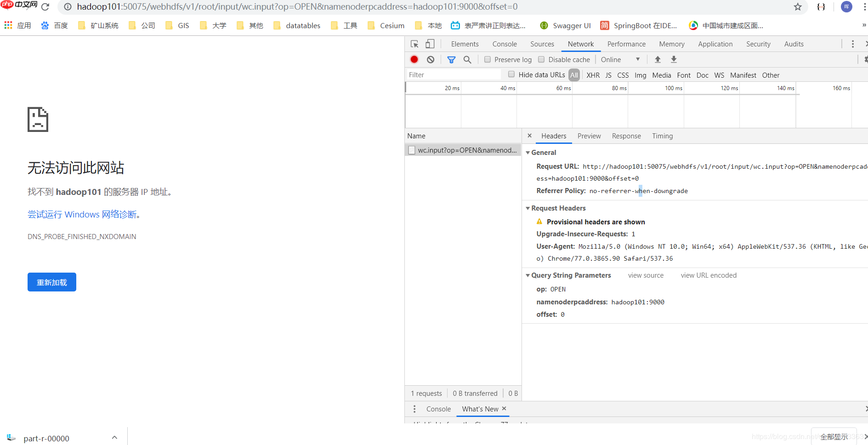The width and height of the screenshot is (868, 445).
Task: Check the Hide data URLs checkbox
Action: tap(511, 74)
